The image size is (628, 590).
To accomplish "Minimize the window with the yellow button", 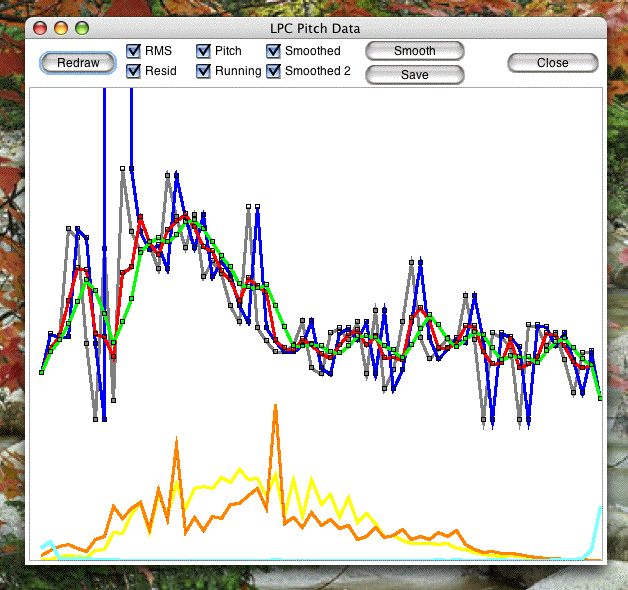I will [61, 28].
